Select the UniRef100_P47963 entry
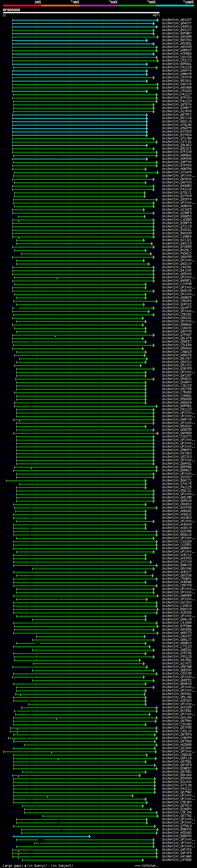Viewport: 197px width, 868px height. pyautogui.click(x=177, y=453)
